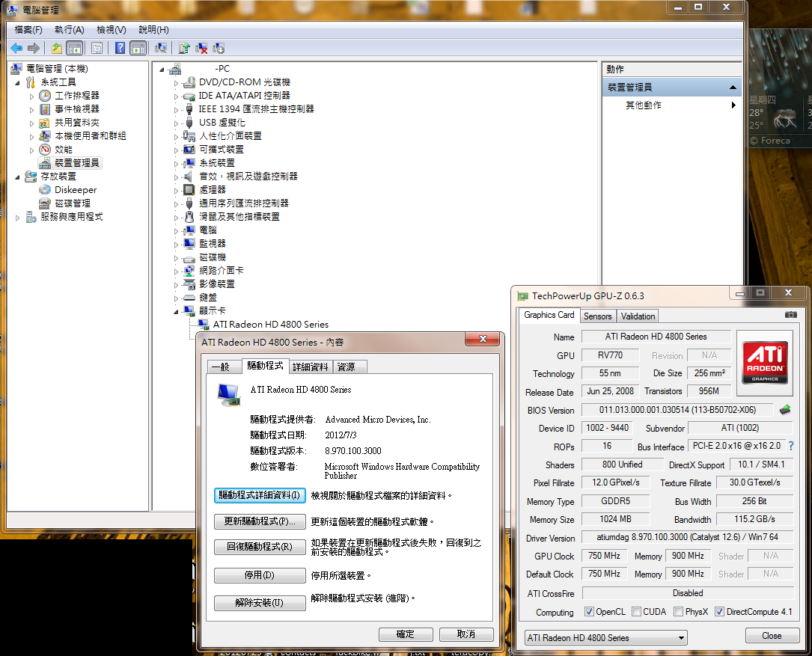Expand the 服務與應用程式 node

pyautogui.click(x=18, y=218)
